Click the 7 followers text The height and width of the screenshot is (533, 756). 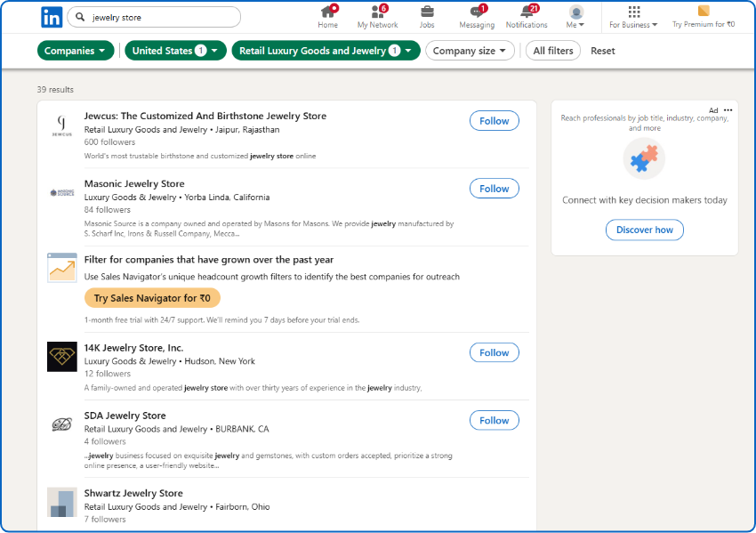click(x=105, y=520)
